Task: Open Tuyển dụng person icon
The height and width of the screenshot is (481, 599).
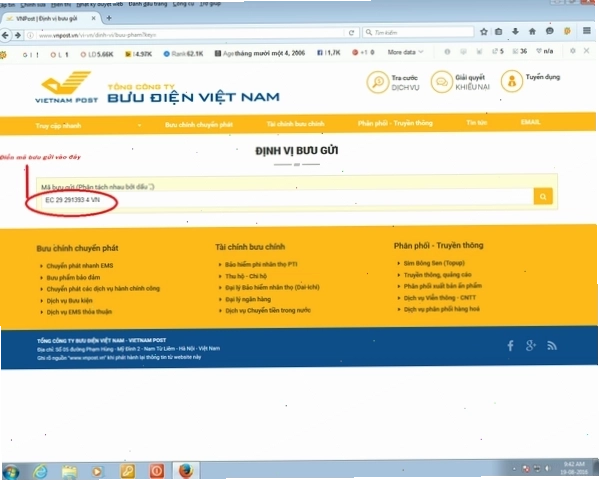Action: point(512,81)
